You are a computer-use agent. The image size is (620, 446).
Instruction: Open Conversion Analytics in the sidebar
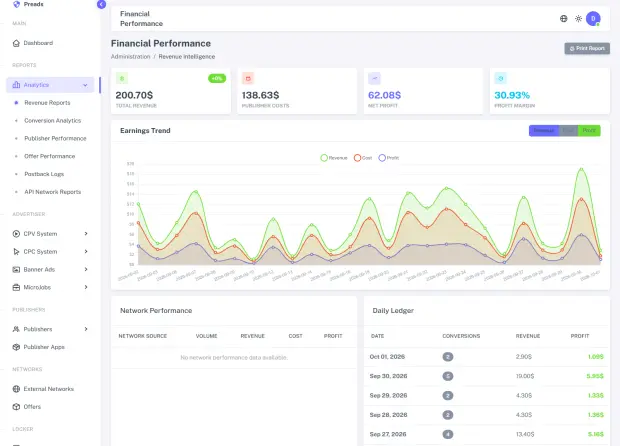(x=53, y=121)
